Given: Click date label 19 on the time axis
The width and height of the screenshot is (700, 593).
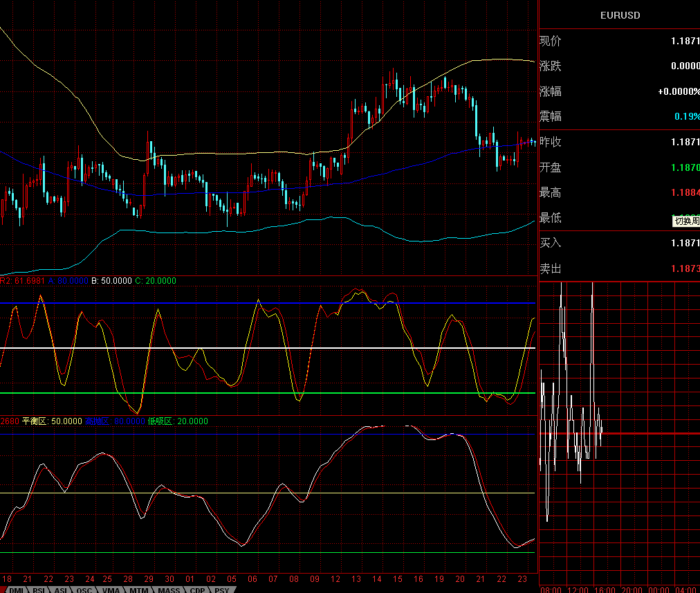Looking at the screenshot, I should [439, 579].
